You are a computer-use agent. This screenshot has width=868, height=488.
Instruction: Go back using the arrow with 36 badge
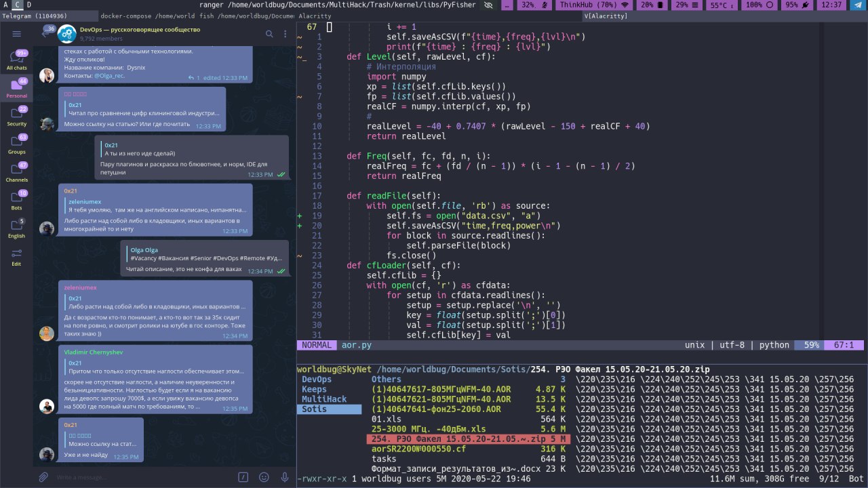pos(47,33)
